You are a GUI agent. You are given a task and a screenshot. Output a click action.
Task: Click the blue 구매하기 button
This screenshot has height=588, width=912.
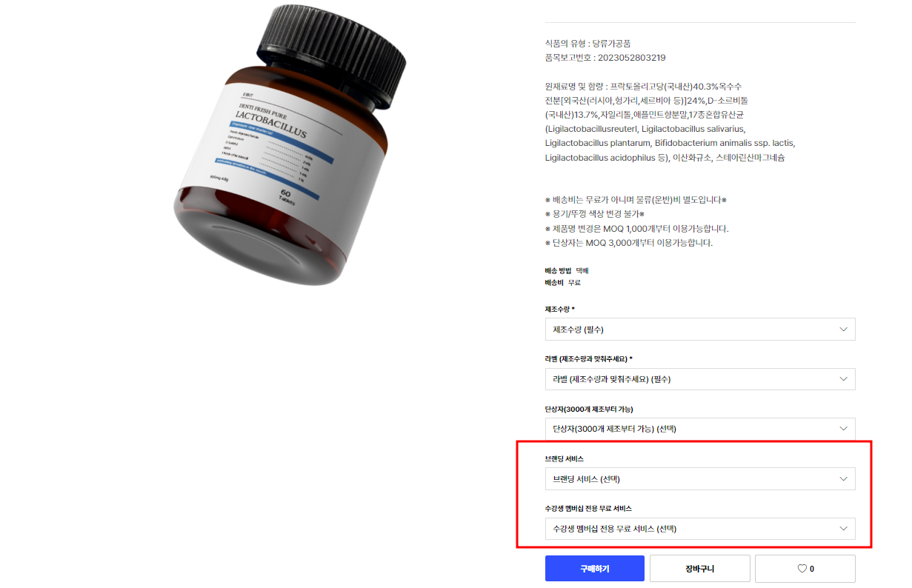[595, 569]
